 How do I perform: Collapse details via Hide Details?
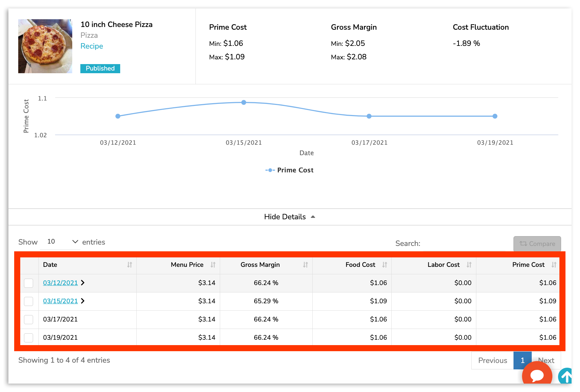[x=289, y=217]
